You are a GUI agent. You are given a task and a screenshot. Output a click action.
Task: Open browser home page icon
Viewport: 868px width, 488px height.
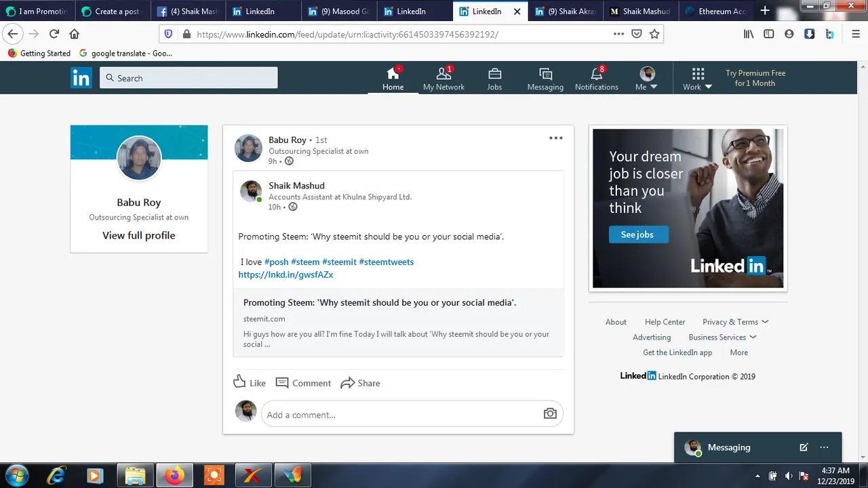[x=75, y=34]
